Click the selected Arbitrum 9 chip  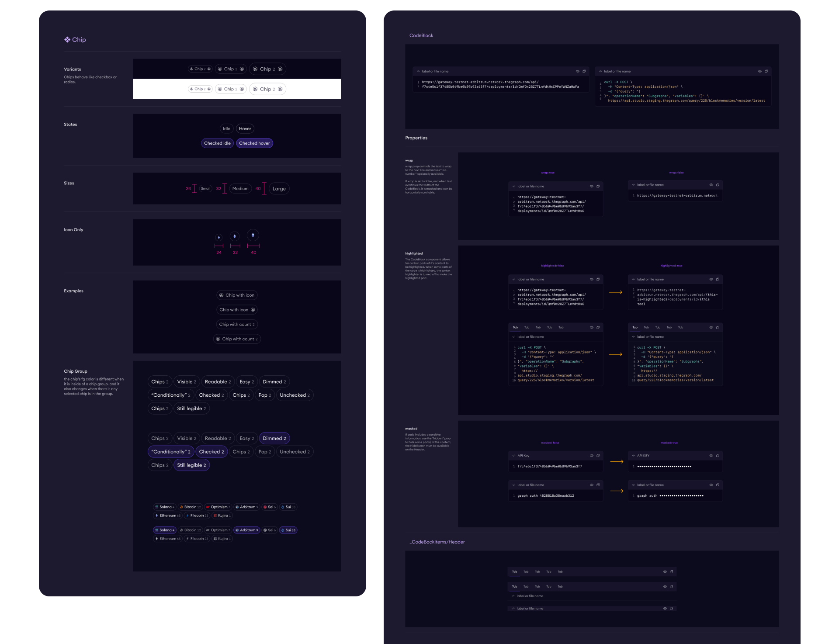coord(247,530)
